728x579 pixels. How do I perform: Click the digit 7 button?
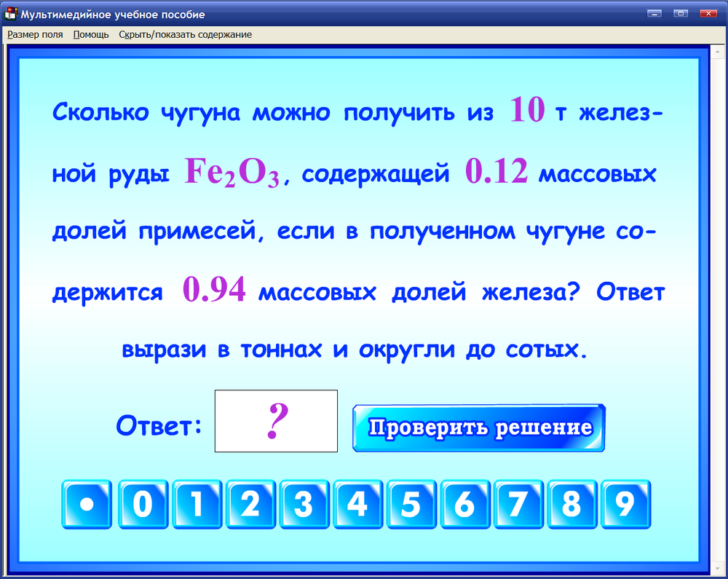(518, 504)
